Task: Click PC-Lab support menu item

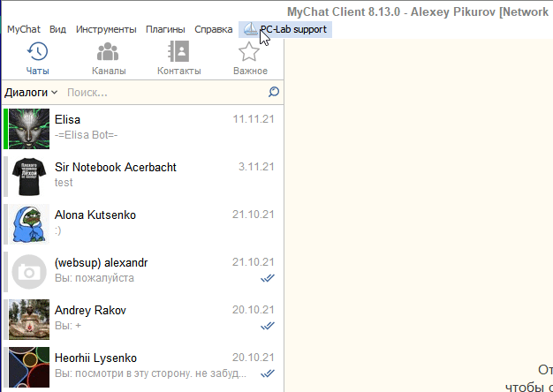Action: tap(285, 29)
